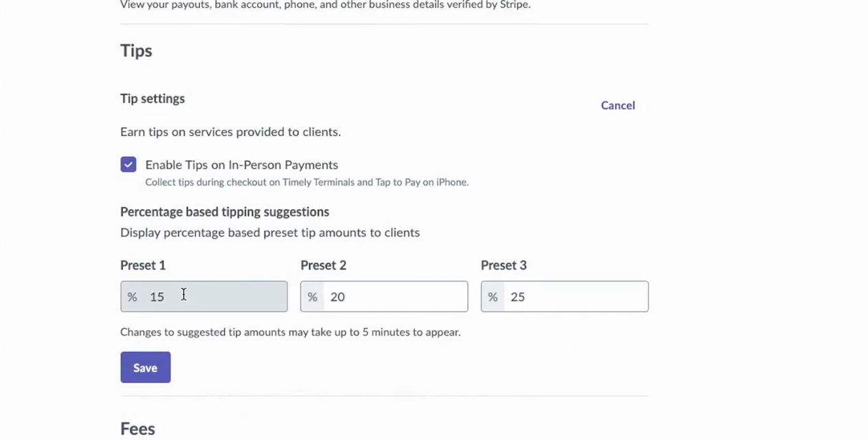868x440 pixels.
Task: Click the percent symbol inside Preset 3
Action: click(x=492, y=297)
